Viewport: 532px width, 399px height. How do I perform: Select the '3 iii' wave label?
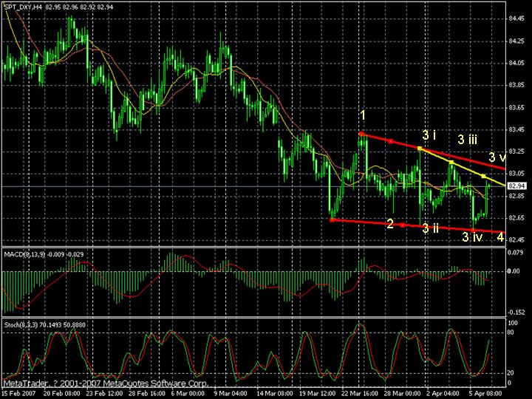pyautogui.click(x=468, y=139)
